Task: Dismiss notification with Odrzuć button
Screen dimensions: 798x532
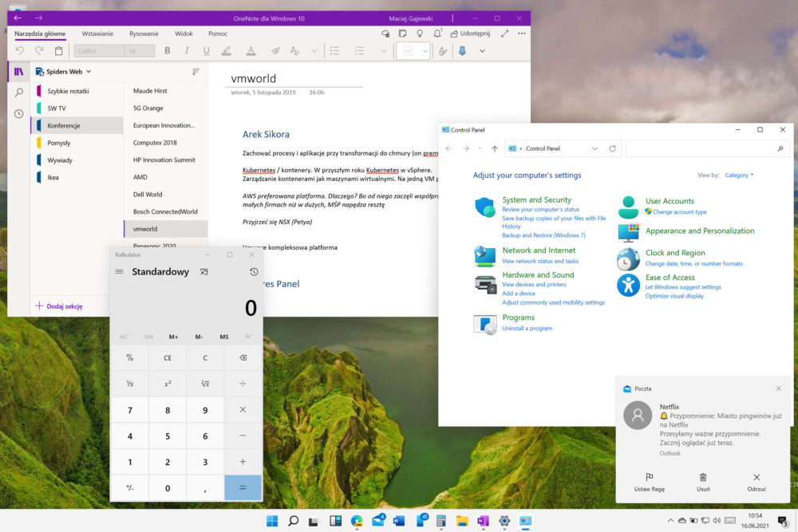Action: click(x=757, y=482)
